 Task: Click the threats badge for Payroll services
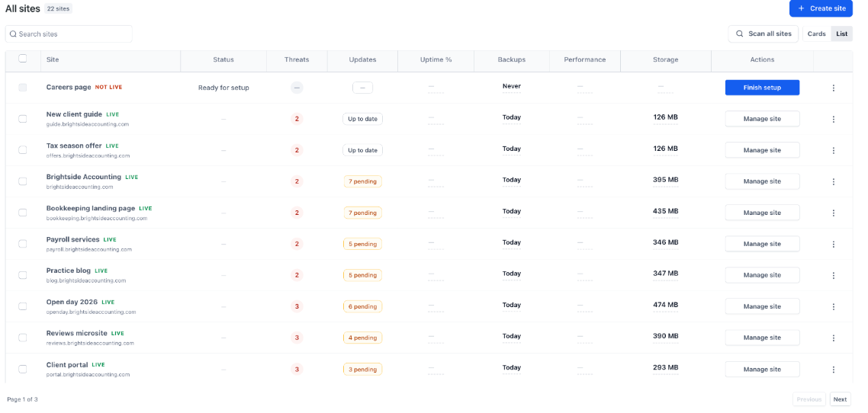(x=297, y=244)
